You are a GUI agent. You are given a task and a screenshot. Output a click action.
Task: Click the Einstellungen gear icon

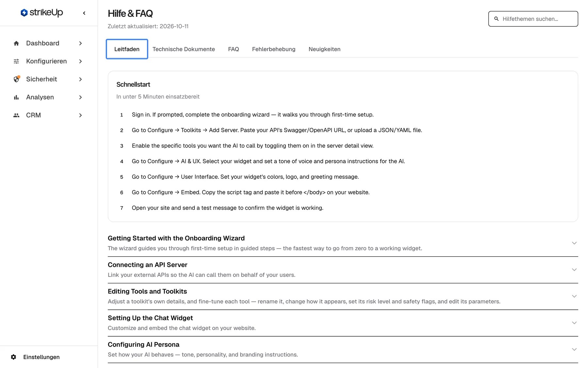(x=13, y=357)
